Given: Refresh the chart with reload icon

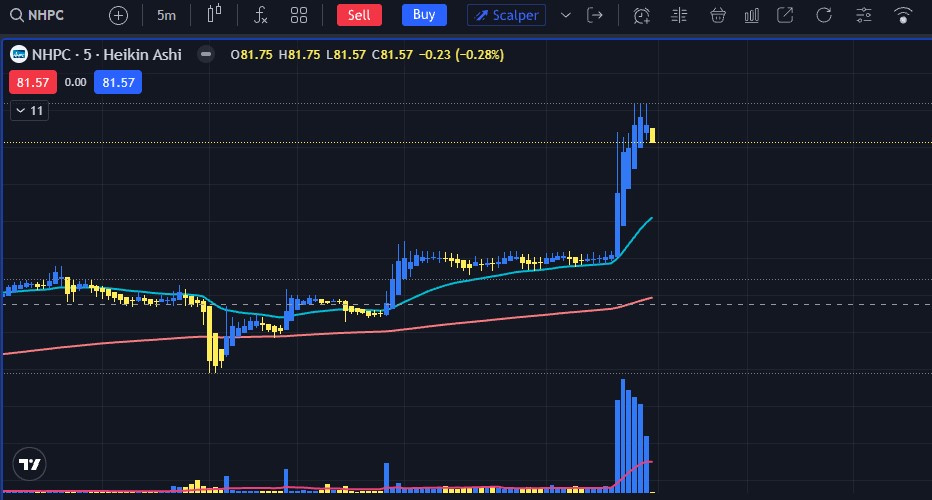Looking at the screenshot, I should tap(823, 15).
